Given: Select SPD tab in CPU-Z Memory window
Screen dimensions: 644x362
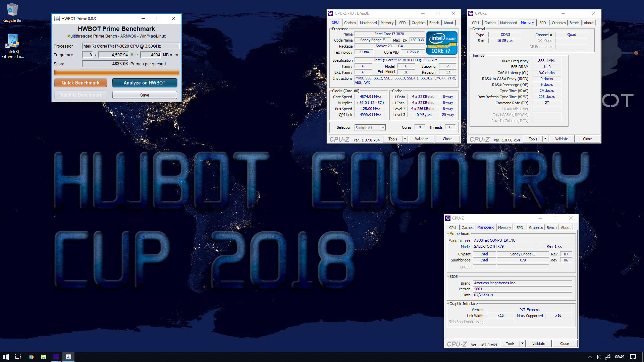Looking at the screenshot, I should click(x=542, y=23).
